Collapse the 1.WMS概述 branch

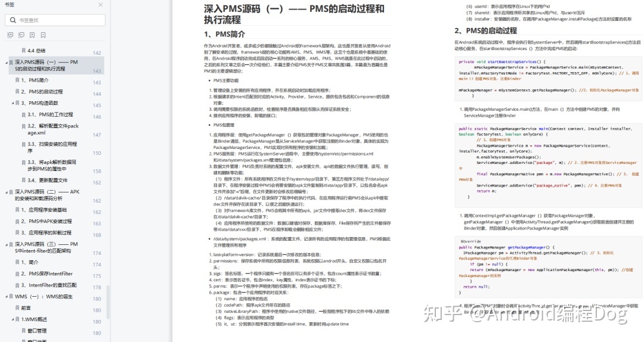pos(13,319)
